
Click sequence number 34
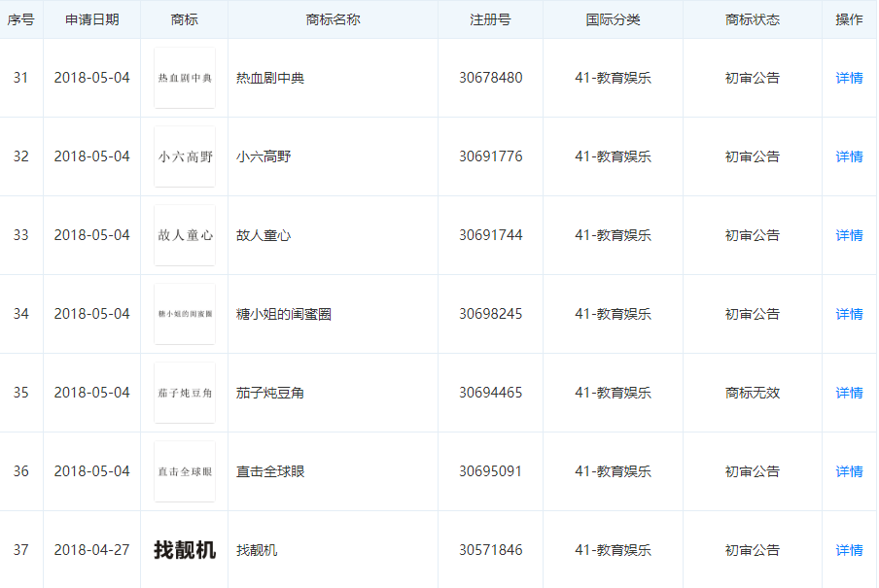20,314
